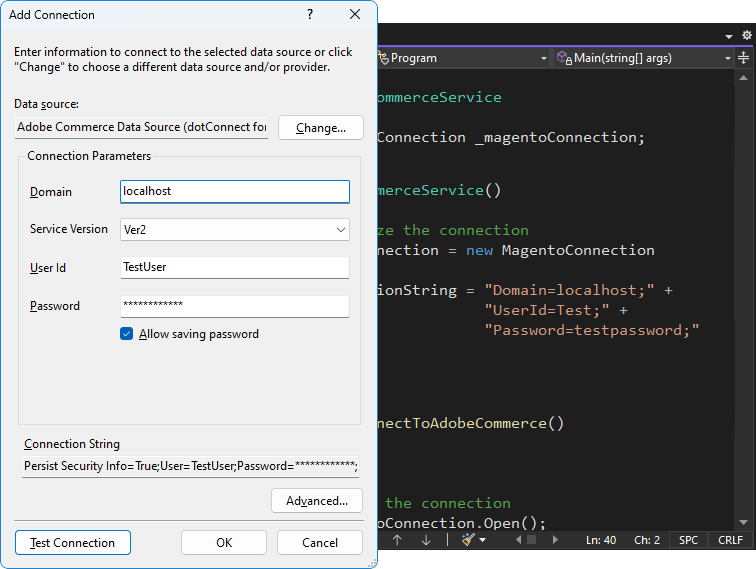Open editor settings gear icon
The width and height of the screenshot is (756, 569).
point(746,35)
